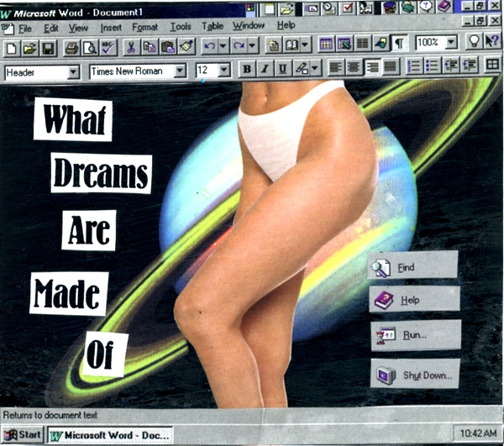This screenshot has height=446, width=504.
Task: Open the Table menu
Action: click(x=213, y=26)
